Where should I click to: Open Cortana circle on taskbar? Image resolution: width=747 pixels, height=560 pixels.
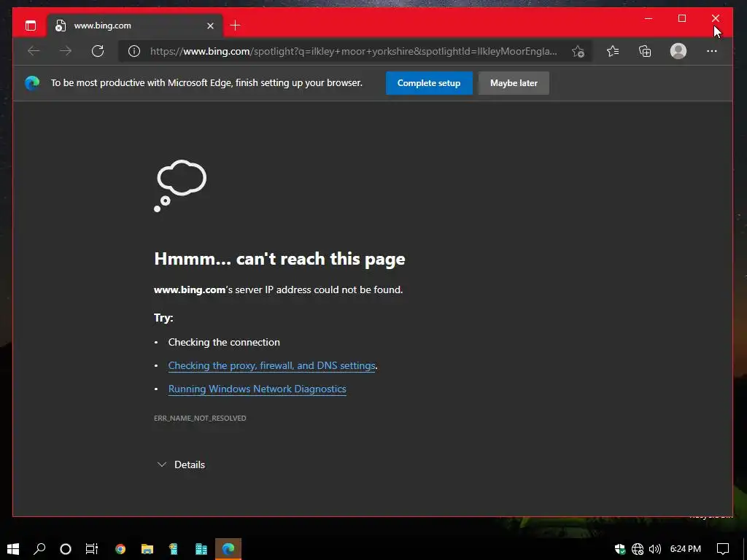coord(66,549)
